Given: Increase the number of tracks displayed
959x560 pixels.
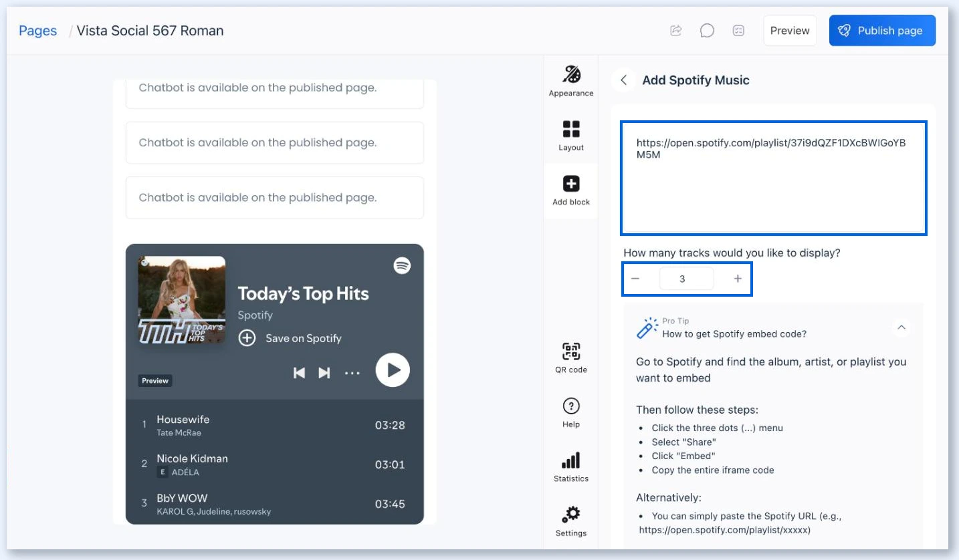Looking at the screenshot, I should [x=738, y=279].
